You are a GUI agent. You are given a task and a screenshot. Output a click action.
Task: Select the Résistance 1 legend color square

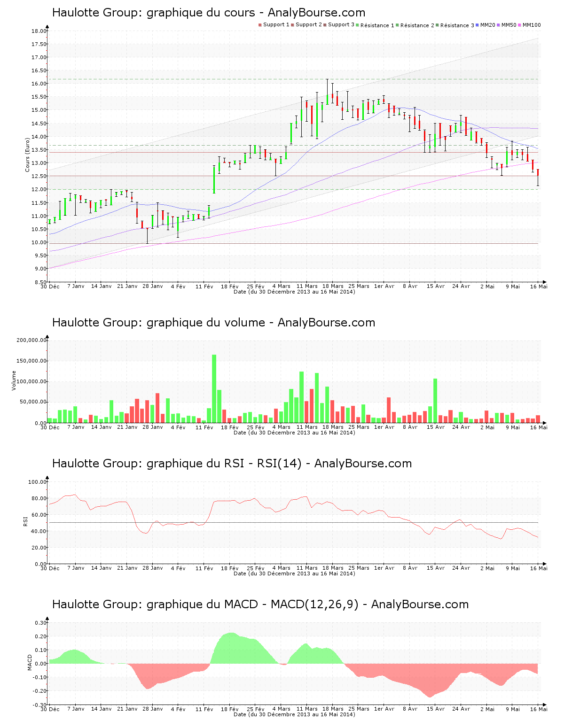click(358, 25)
